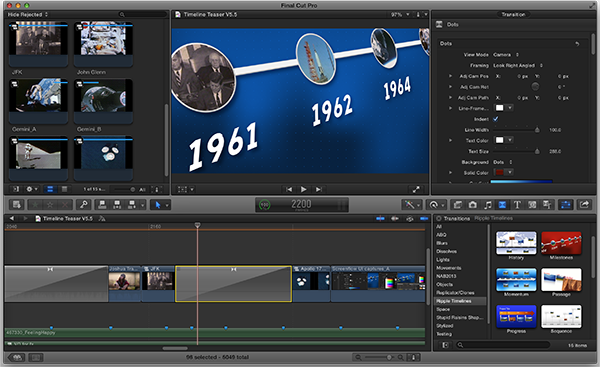
Task: Select the Milestones transition thumbnail
Action: 561,243
